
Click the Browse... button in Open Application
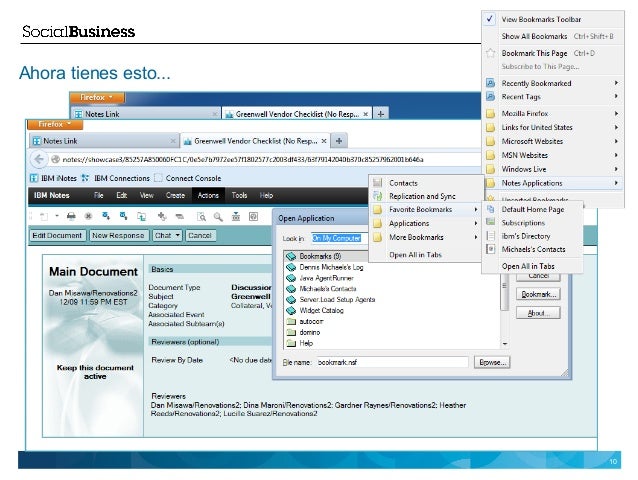tap(492, 362)
